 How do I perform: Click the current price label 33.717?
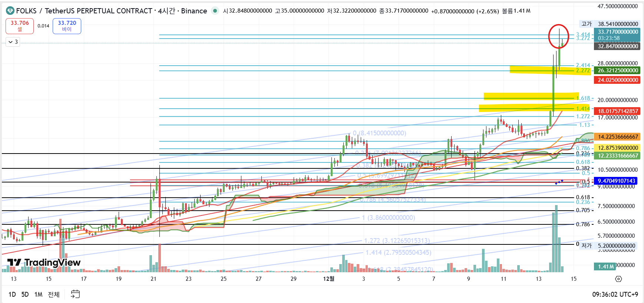point(617,32)
